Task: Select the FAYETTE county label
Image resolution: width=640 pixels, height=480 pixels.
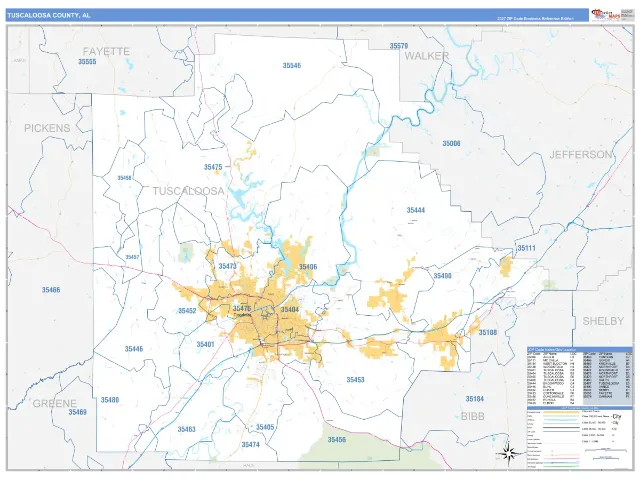Action: (106, 51)
